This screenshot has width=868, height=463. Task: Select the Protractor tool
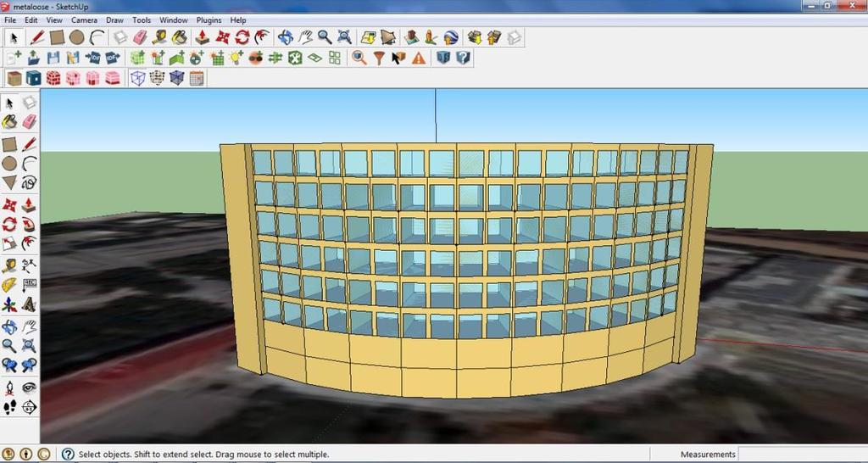[9, 285]
